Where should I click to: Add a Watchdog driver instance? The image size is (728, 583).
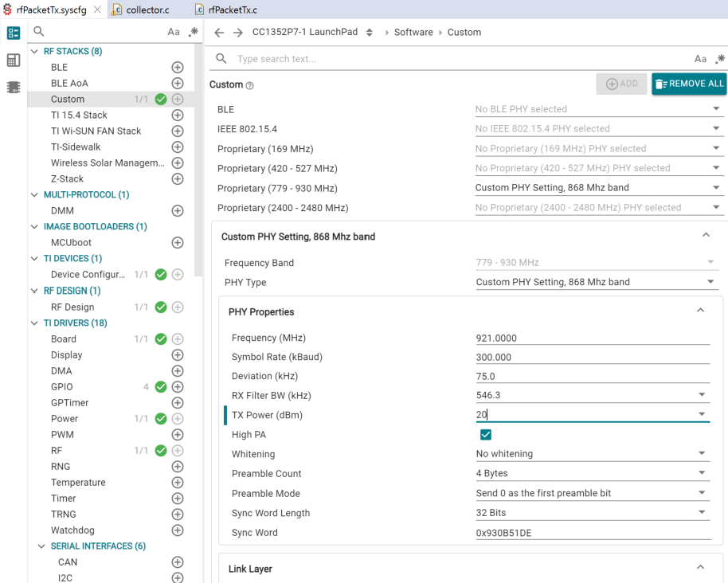click(x=178, y=530)
